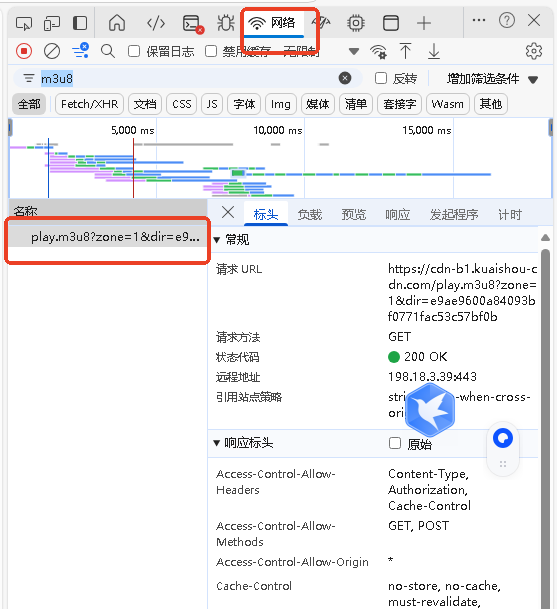Filter by 其他 other requests
The height and width of the screenshot is (609, 557).
(x=491, y=104)
